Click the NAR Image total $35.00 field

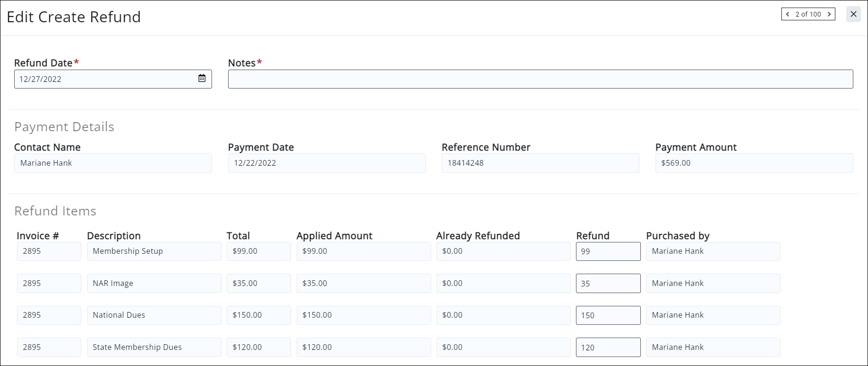click(258, 284)
